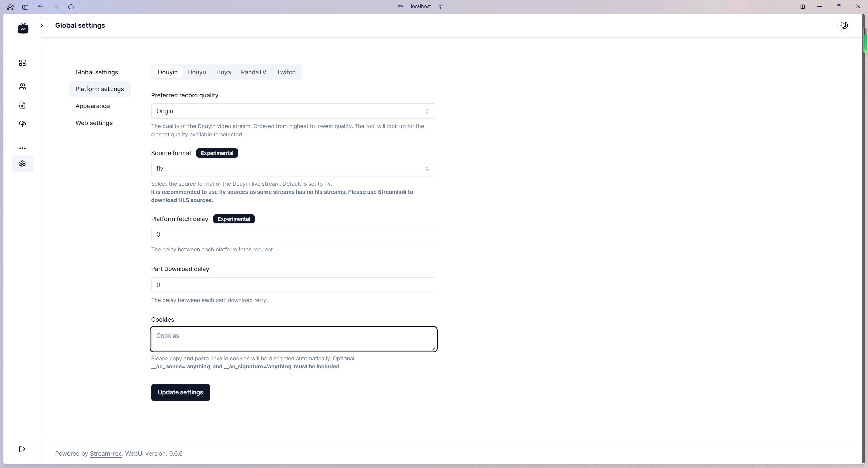Image resolution: width=868 pixels, height=468 pixels.
Task: Click the logout/exit icon at bottom of sidebar
Action: [22, 449]
